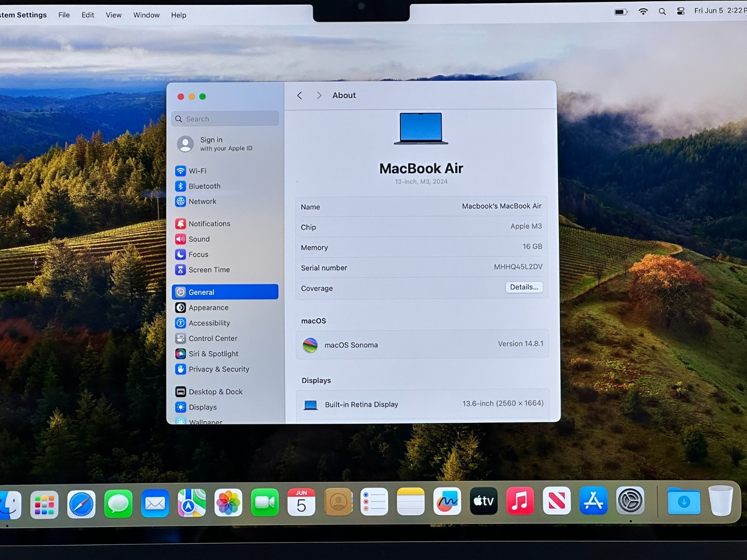The width and height of the screenshot is (747, 560).
Task: Open the Edit menu
Action: 88,15
